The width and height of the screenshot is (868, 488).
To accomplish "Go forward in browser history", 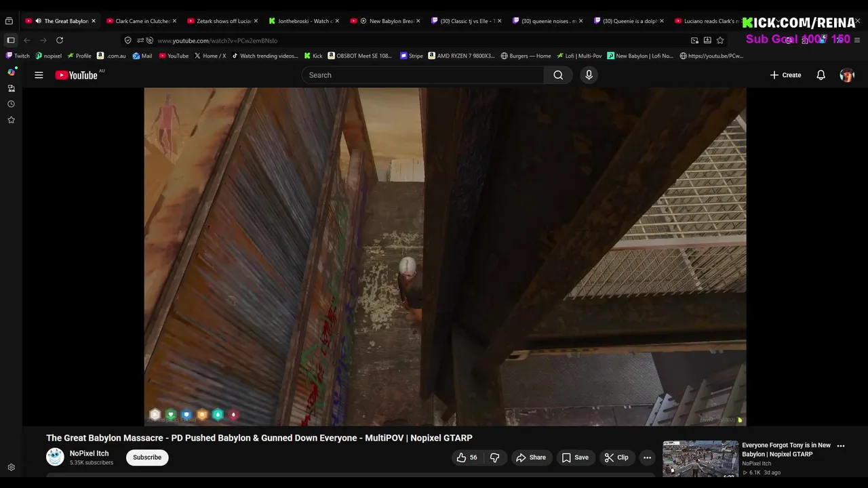I will 43,41.
